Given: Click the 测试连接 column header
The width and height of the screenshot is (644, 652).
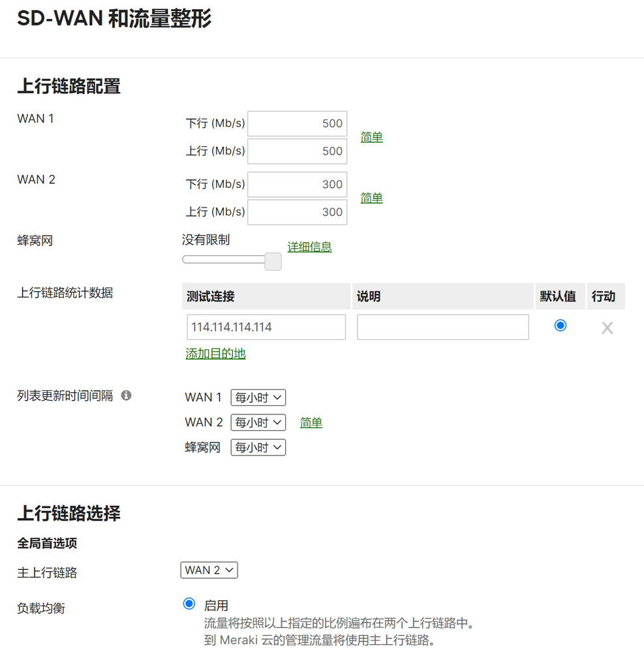Looking at the screenshot, I should tap(266, 296).
